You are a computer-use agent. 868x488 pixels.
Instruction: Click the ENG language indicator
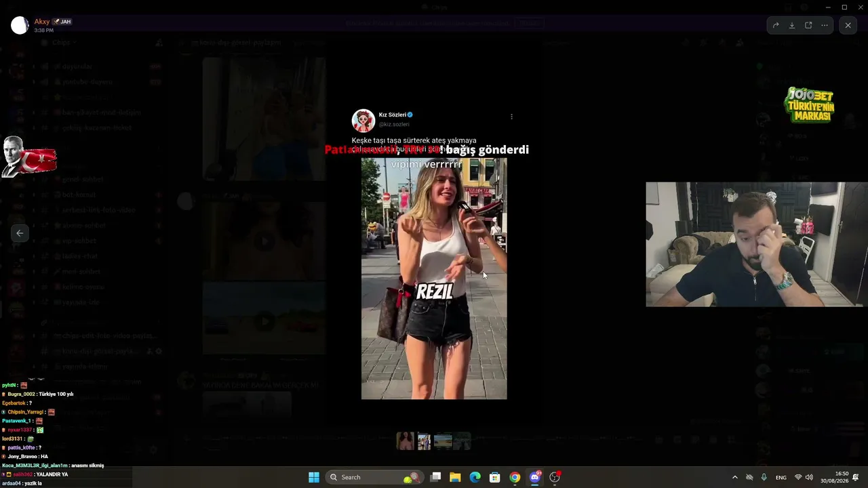tap(781, 477)
